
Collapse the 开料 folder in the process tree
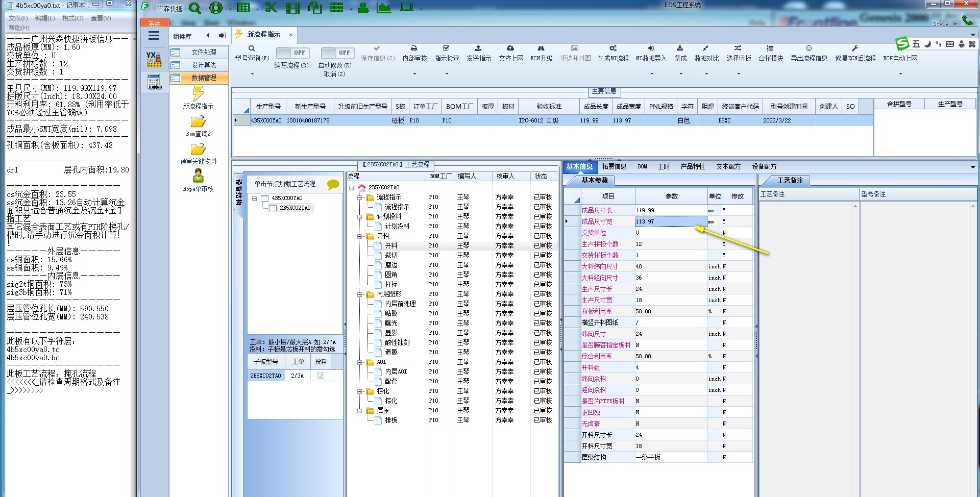[x=360, y=236]
